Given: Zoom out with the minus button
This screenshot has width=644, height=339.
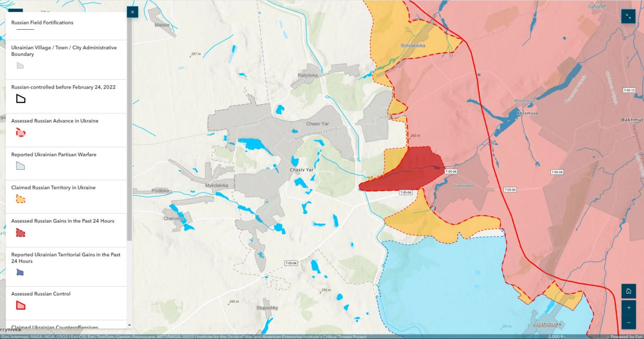Looking at the screenshot, I should click(x=628, y=322).
